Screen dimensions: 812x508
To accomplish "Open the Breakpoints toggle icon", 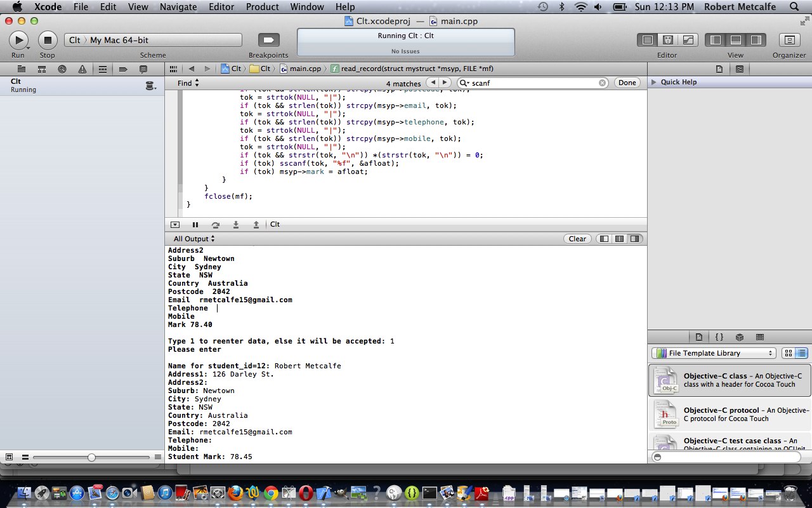I will [268, 40].
